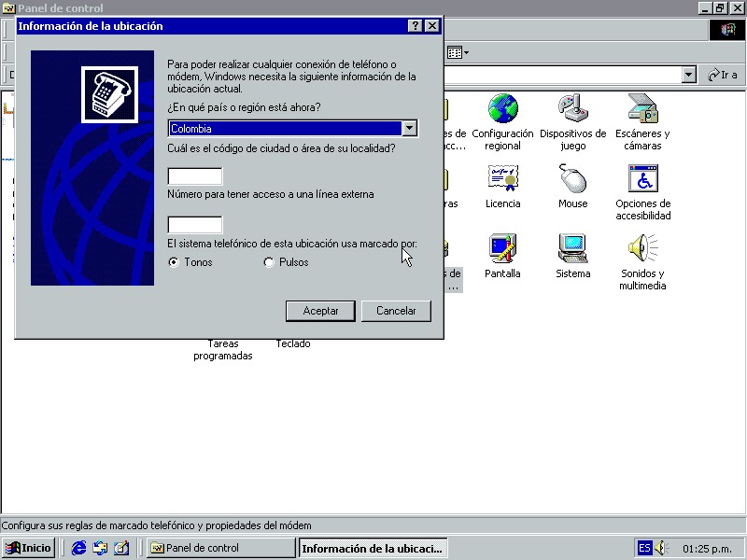The height and width of the screenshot is (560, 747).
Task: Click the Tareas programadas label
Action: click(223, 349)
